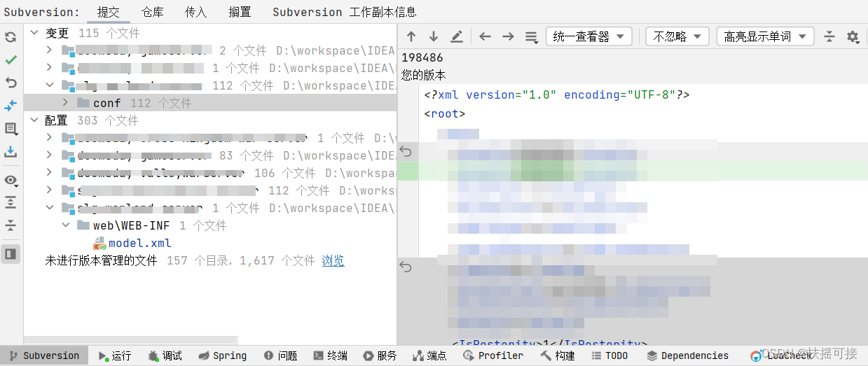Open the 服务 tool window

tap(380, 356)
